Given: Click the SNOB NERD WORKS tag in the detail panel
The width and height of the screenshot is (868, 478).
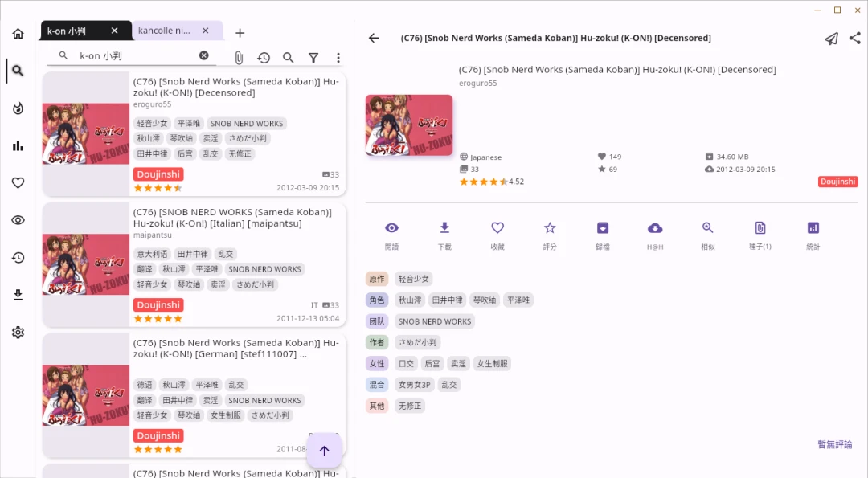Looking at the screenshot, I should [x=435, y=321].
